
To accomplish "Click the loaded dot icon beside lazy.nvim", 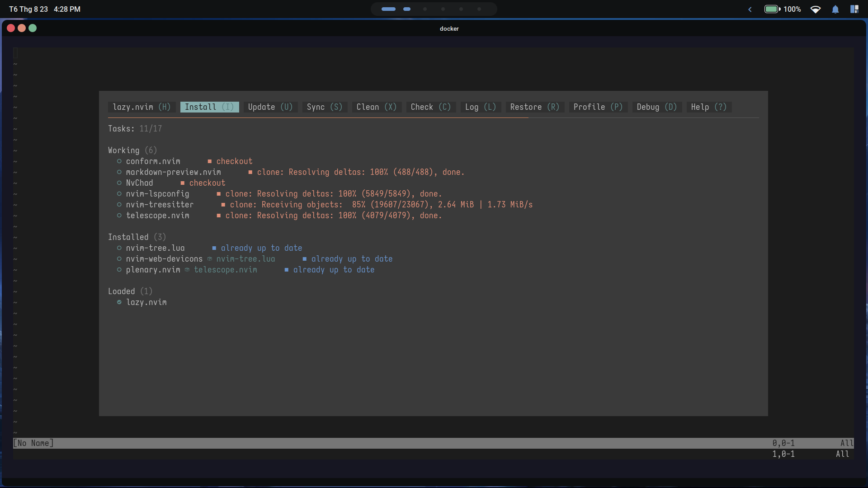I will pos(119,302).
